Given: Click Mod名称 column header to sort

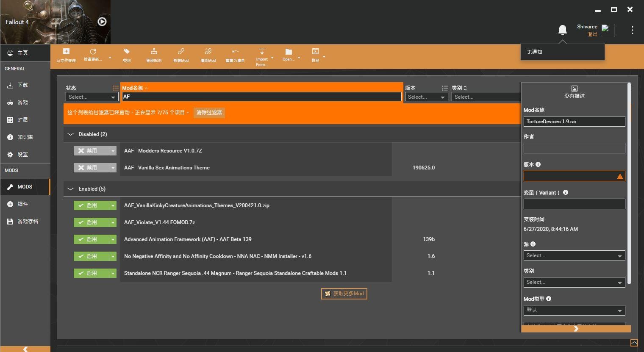Looking at the screenshot, I should click(133, 88).
